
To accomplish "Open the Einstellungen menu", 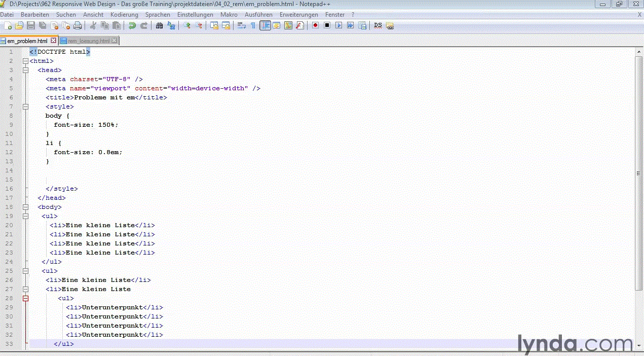I will (195, 15).
